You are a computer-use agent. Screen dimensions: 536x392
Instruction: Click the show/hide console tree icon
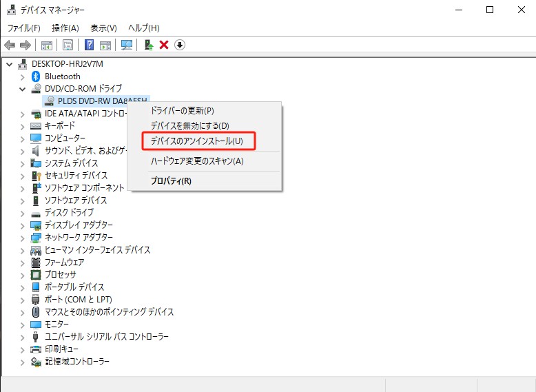click(x=46, y=45)
